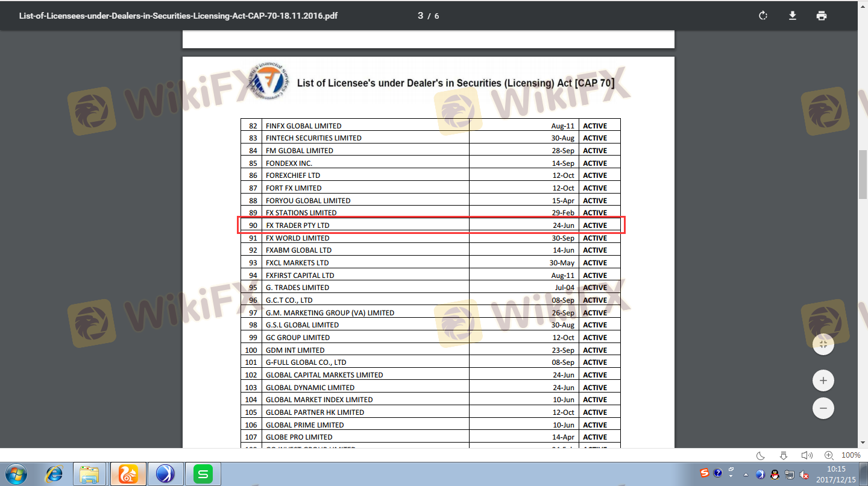
Task: Download the PDF file
Action: (x=793, y=16)
